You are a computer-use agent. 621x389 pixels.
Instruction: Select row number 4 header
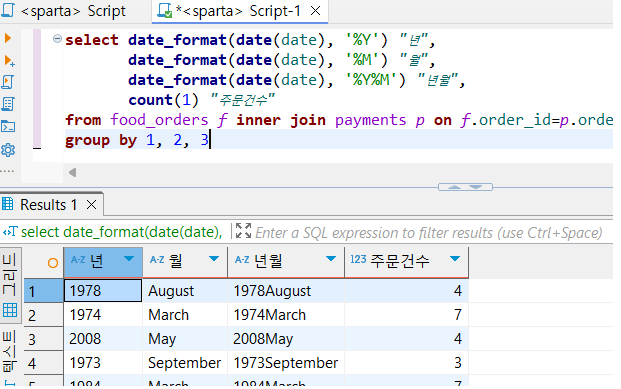click(44, 363)
